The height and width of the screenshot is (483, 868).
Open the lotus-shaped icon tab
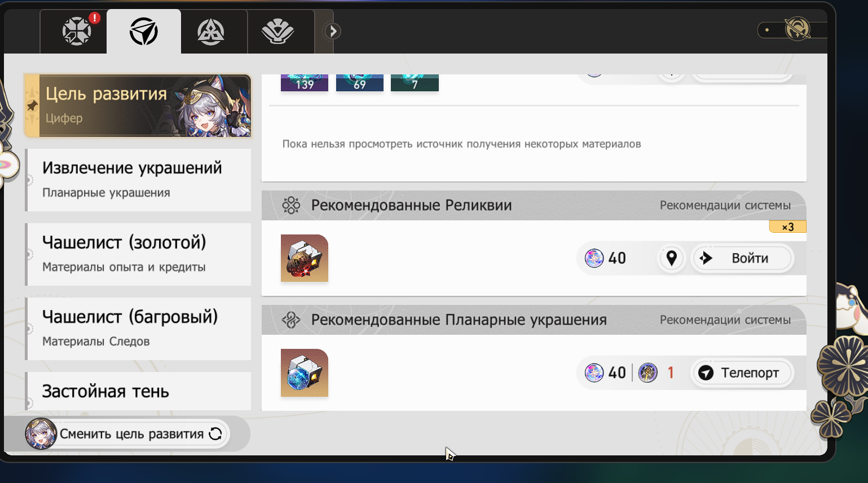277,31
